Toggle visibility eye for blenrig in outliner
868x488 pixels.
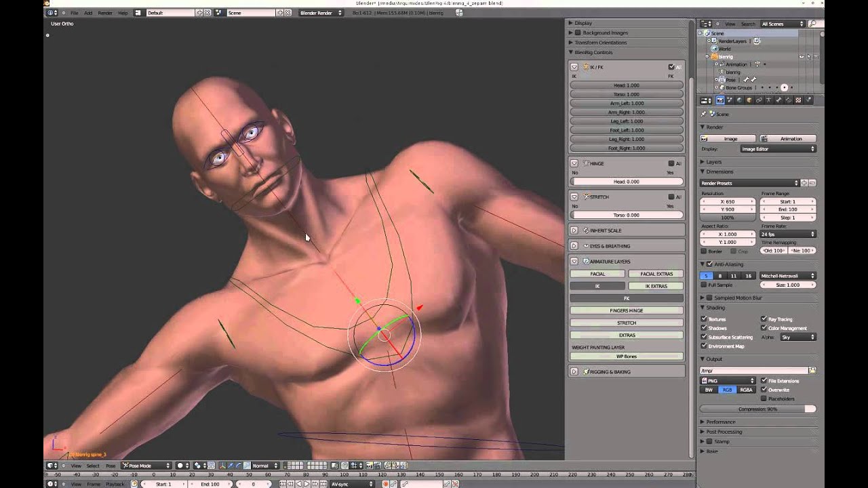click(x=802, y=57)
